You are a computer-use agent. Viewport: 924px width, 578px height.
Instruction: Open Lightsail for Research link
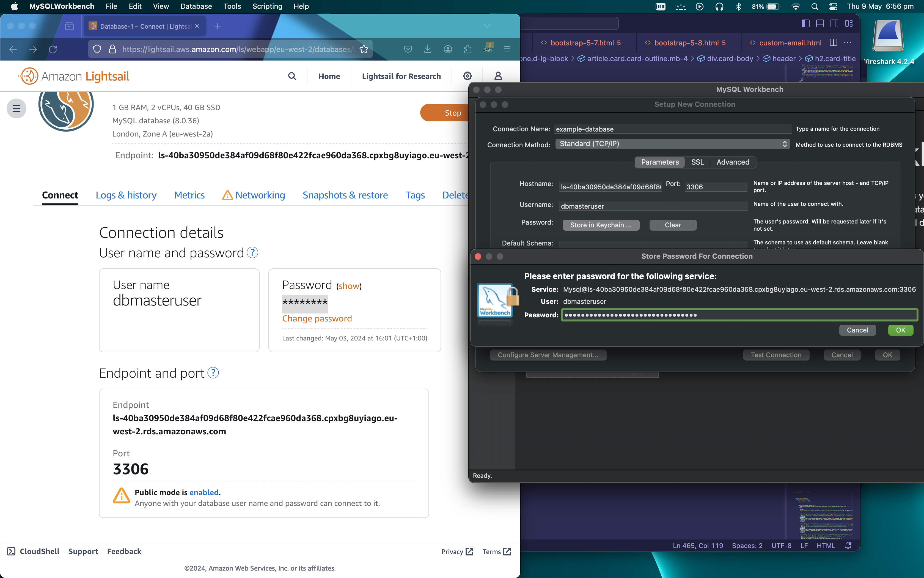[x=401, y=76]
